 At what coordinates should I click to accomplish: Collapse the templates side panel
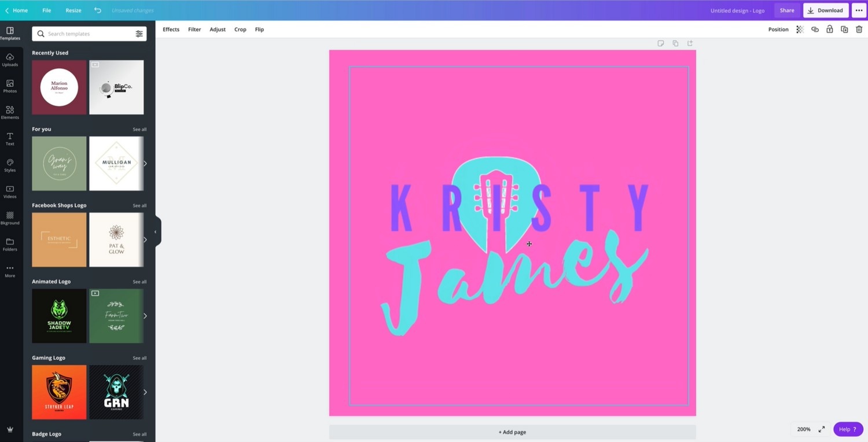(156, 232)
